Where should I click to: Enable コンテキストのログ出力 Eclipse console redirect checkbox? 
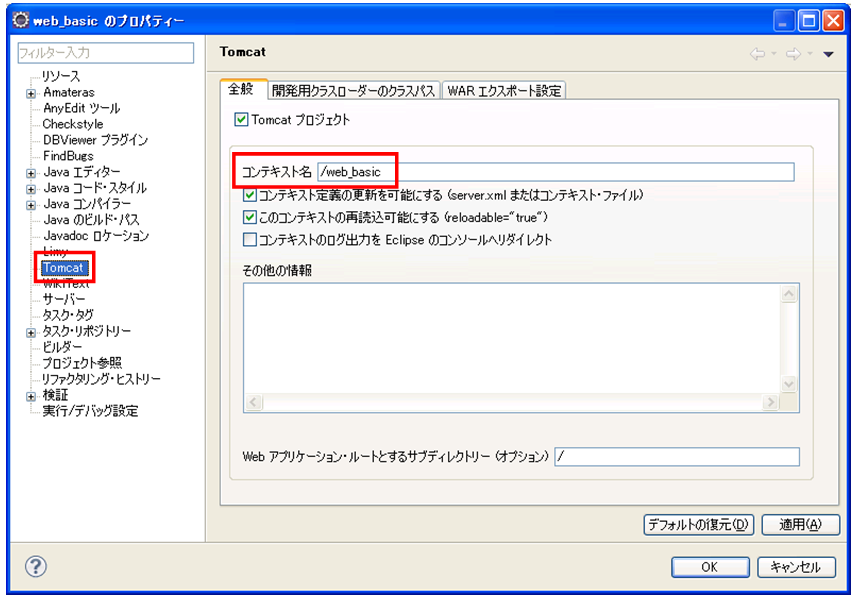pos(250,240)
